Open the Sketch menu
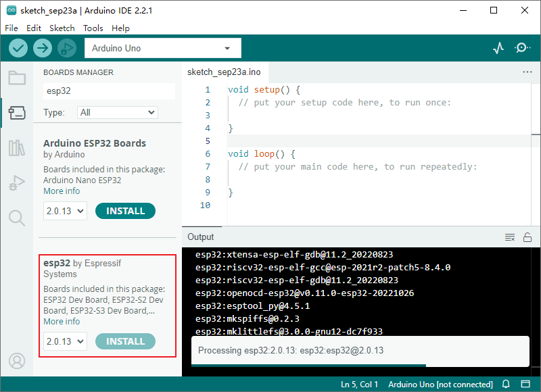 click(62, 28)
